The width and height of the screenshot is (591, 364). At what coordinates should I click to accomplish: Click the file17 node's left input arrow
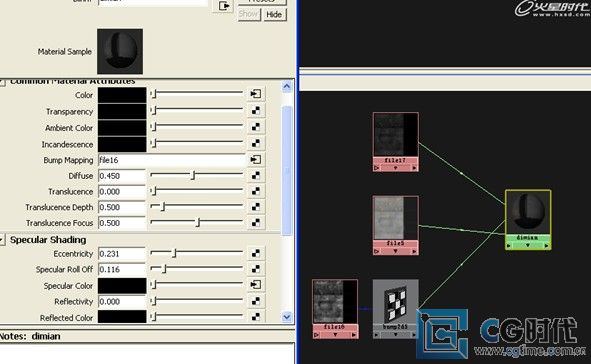(x=377, y=168)
